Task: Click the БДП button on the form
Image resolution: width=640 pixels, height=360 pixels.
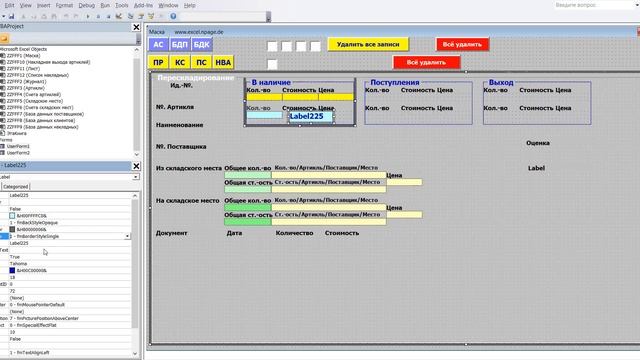Action: 180,44
